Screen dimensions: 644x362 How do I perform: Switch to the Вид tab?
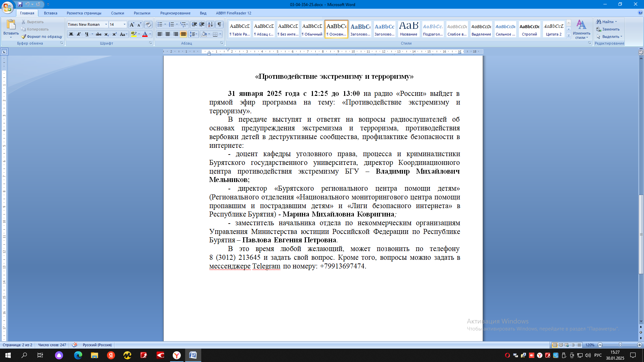pos(203,13)
